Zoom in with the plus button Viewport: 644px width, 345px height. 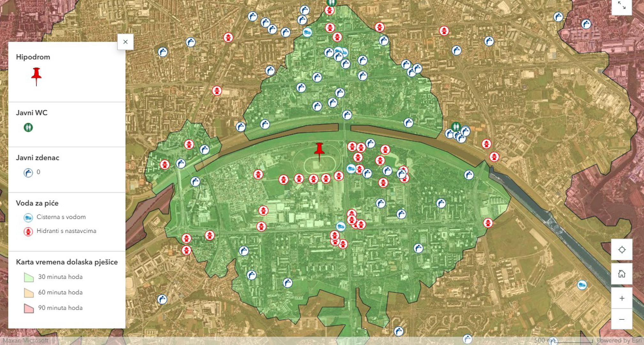tap(621, 298)
